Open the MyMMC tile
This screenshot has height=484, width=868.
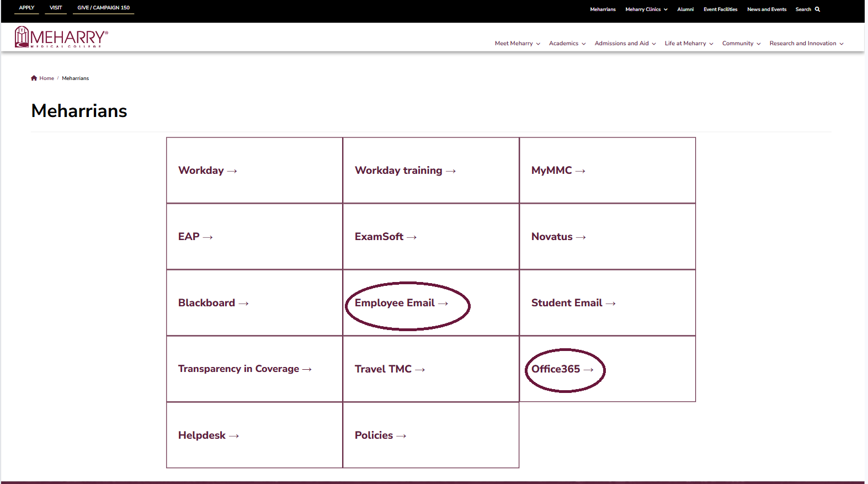pos(608,171)
